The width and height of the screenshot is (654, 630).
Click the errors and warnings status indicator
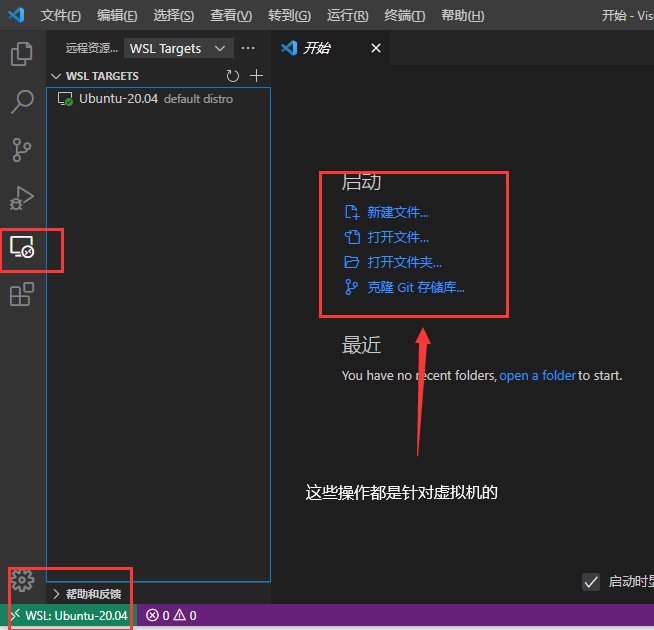[x=171, y=615]
